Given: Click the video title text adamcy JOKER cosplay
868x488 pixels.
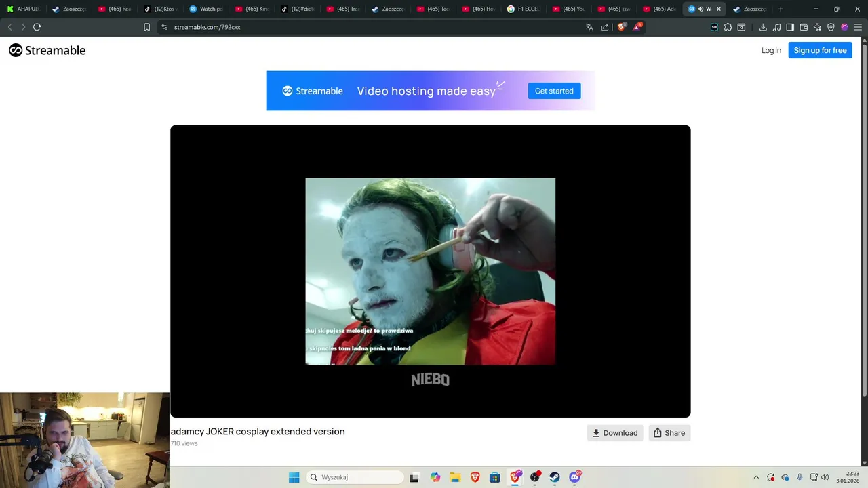Looking at the screenshot, I should coord(258,432).
